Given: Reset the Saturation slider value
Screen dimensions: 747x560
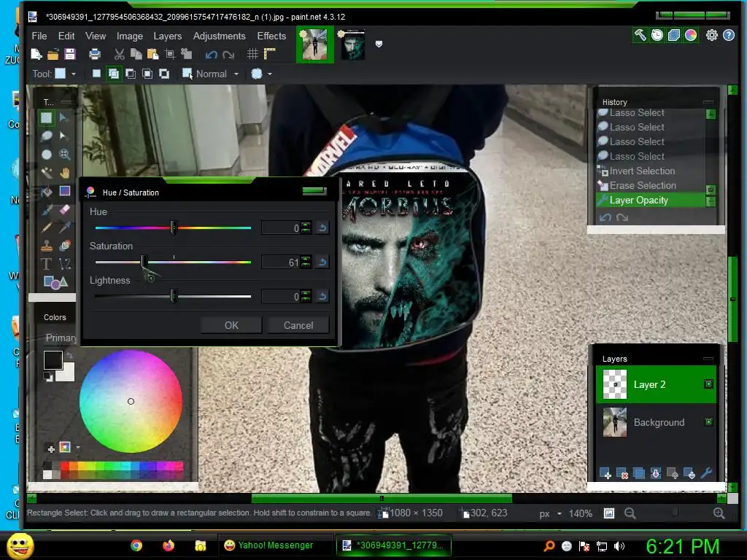Looking at the screenshot, I should [322, 262].
